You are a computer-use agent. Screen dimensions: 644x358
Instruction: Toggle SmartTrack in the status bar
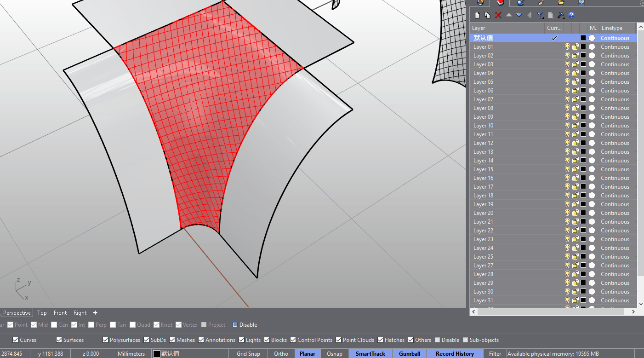click(x=370, y=354)
